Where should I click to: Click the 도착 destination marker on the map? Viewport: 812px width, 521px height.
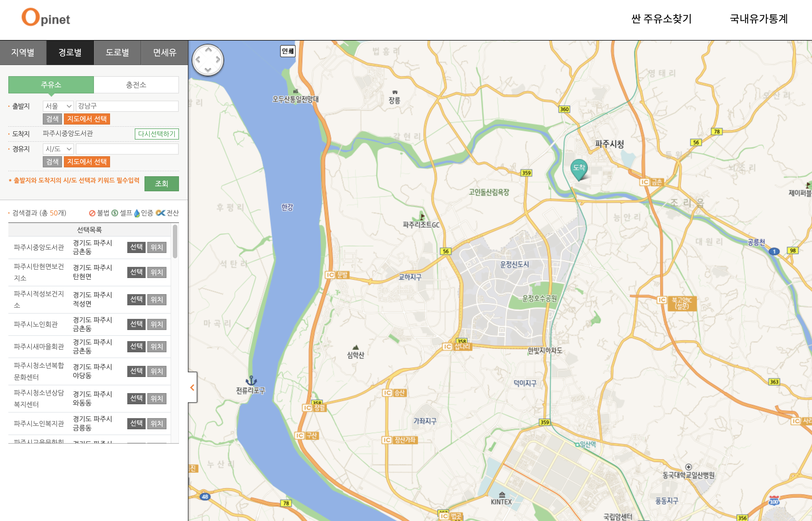click(x=579, y=168)
